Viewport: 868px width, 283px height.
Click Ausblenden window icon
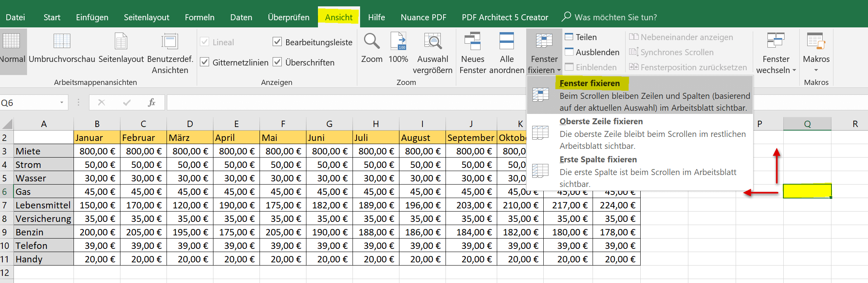tap(569, 52)
